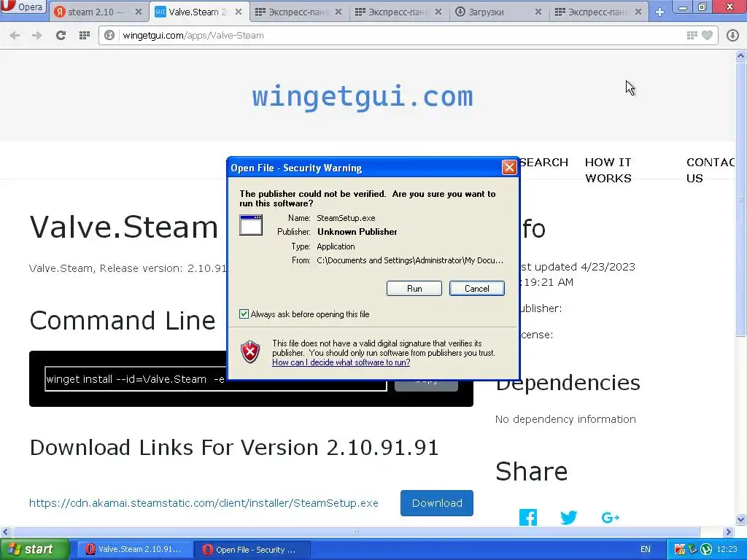The width and height of the screenshot is (747, 560).
Task: Click the vertical scrollbar up arrow
Action: tap(741, 56)
